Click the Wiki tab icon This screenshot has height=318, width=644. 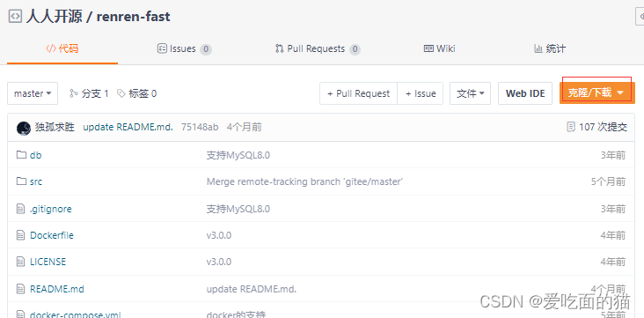tap(428, 49)
